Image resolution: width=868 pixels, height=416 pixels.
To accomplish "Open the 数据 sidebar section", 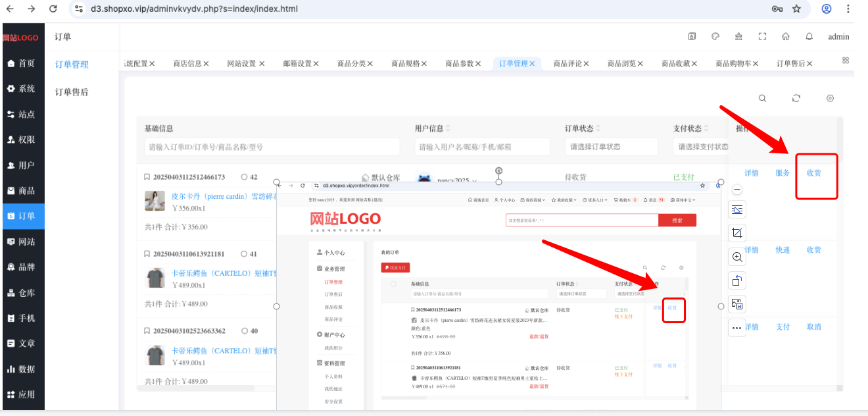I will pos(22,369).
